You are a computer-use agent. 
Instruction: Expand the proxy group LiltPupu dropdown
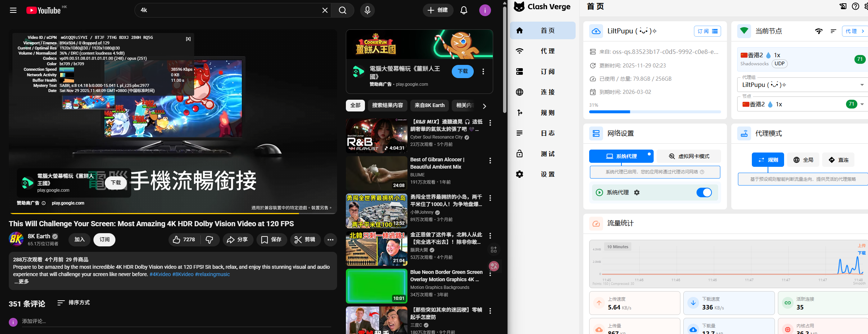point(862,85)
